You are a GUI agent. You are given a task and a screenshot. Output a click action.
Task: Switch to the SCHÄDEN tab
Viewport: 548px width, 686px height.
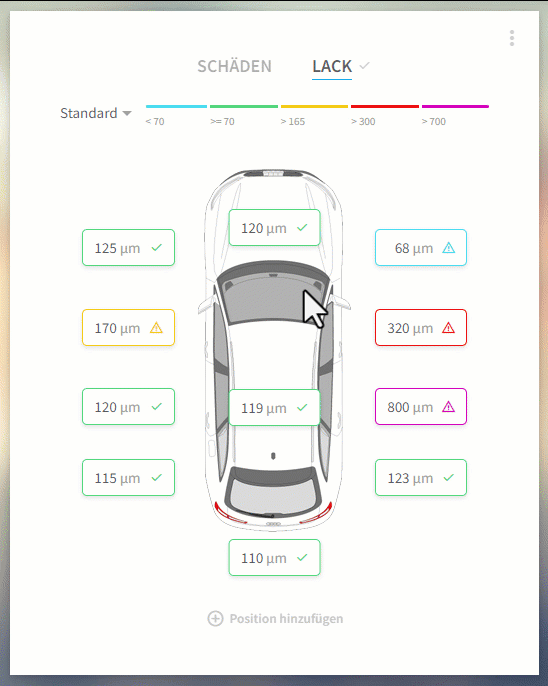[x=234, y=66]
